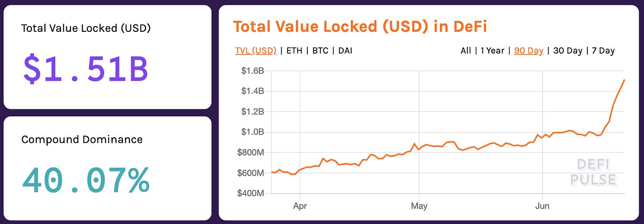Click the $1.6B y-axis label

coord(252,71)
